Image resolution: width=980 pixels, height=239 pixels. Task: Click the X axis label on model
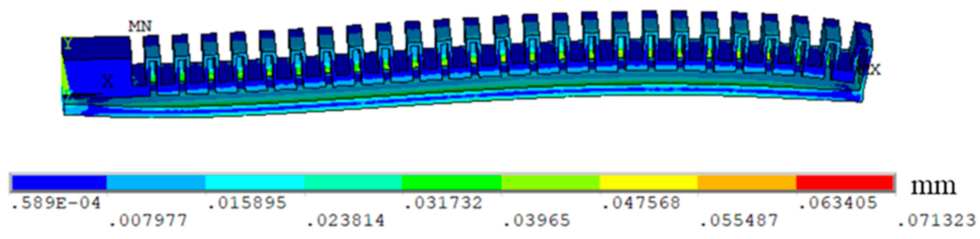coord(108,81)
